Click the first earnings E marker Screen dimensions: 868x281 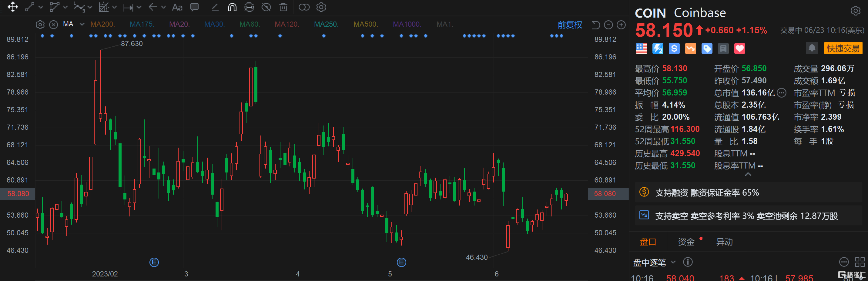click(x=154, y=262)
